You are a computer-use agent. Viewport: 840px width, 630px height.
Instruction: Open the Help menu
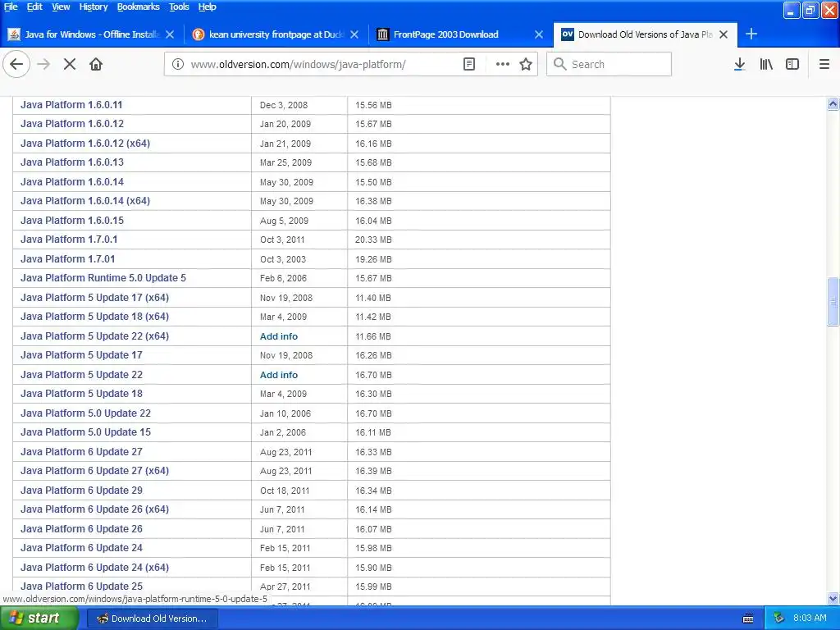pyautogui.click(x=207, y=7)
